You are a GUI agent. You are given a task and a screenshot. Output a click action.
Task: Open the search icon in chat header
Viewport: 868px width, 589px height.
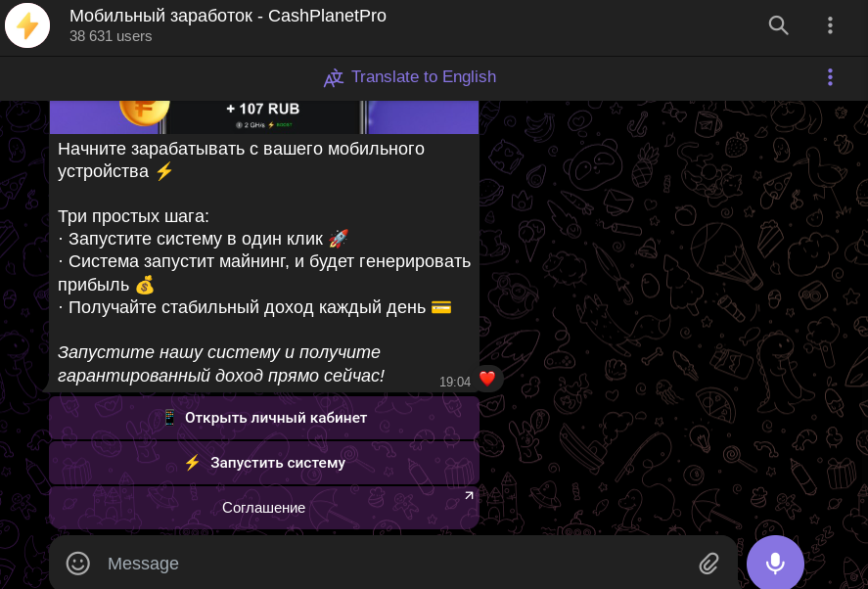click(778, 26)
